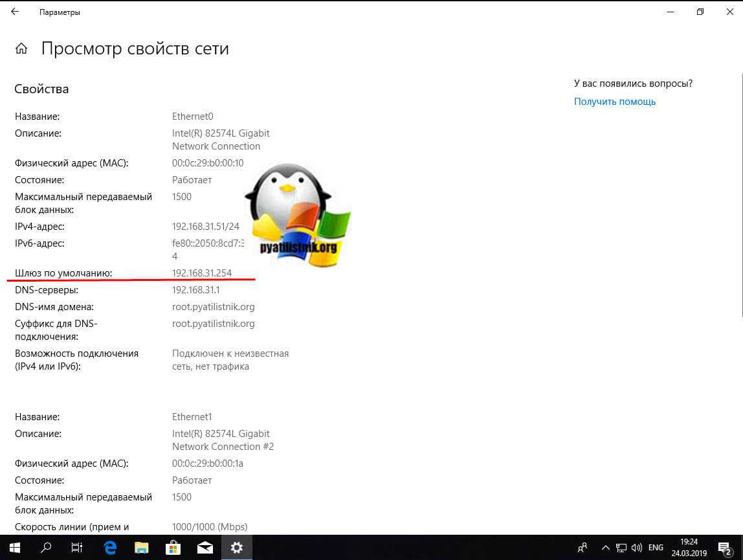Open People icon in system tray
The height and width of the screenshot is (560, 743).
point(582,548)
